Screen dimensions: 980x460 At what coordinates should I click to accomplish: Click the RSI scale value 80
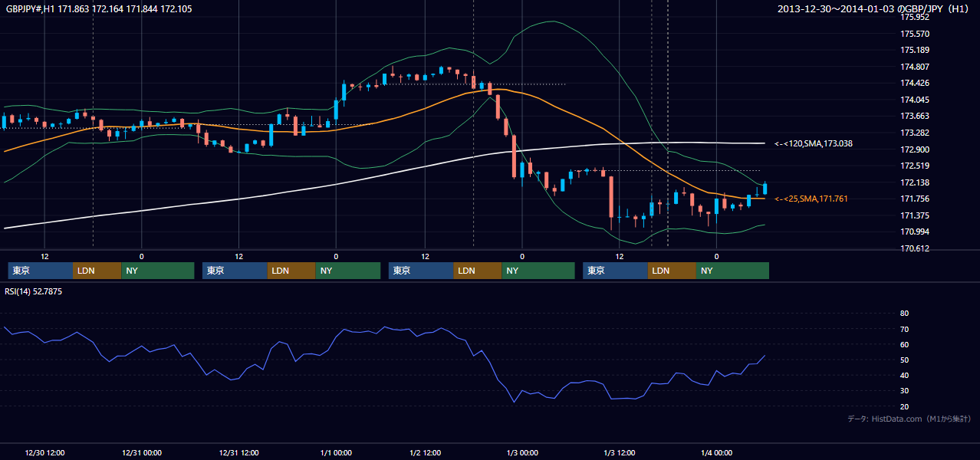point(904,314)
